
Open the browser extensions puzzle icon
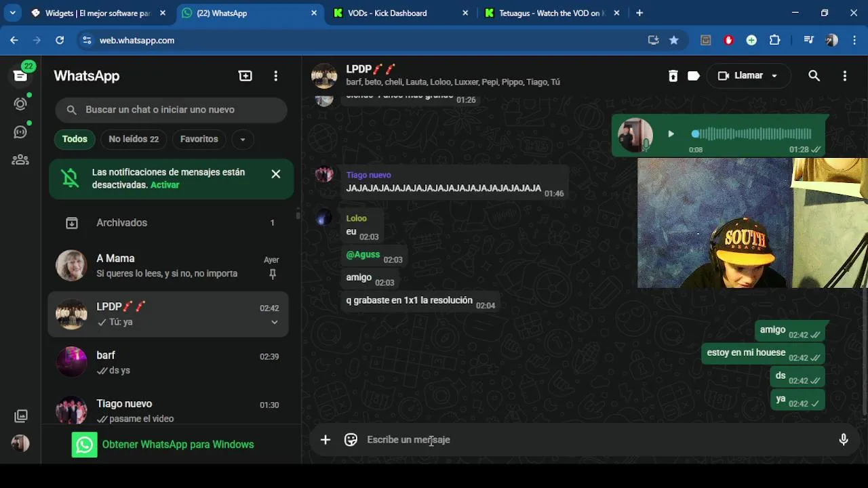[x=774, y=40]
